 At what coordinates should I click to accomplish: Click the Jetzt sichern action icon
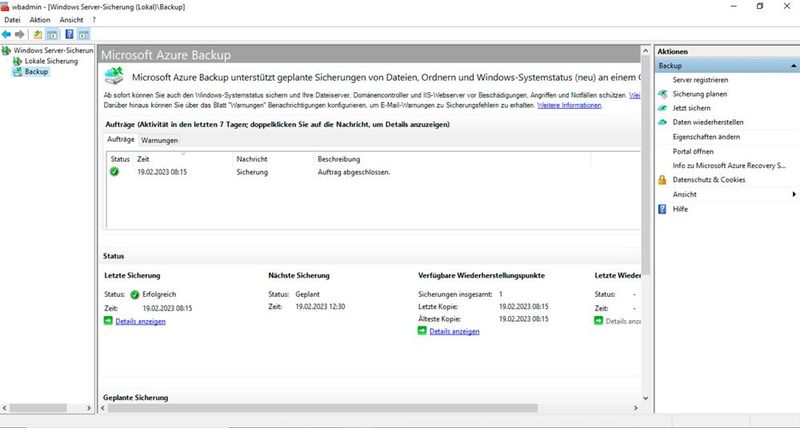[x=662, y=108]
